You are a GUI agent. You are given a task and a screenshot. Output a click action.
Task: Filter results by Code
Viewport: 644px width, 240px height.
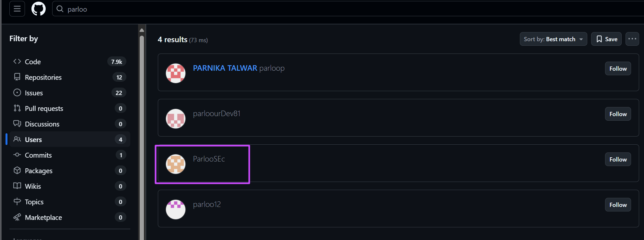click(33, 62)
